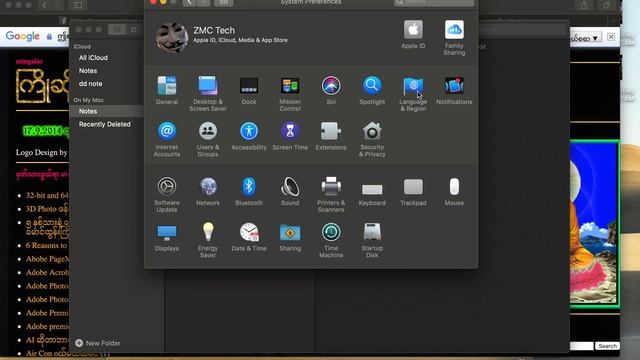Click the Buddha image thumbnail on webpage

pyautogui.click(x=595, y=223)
